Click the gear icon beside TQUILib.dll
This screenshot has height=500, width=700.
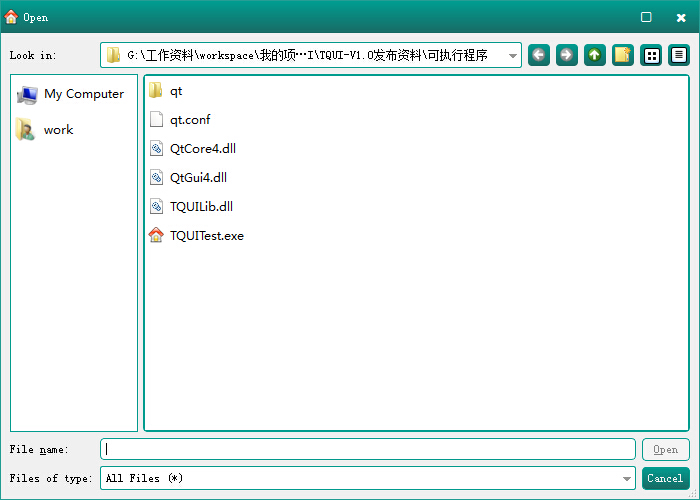(x=156, y=206)
